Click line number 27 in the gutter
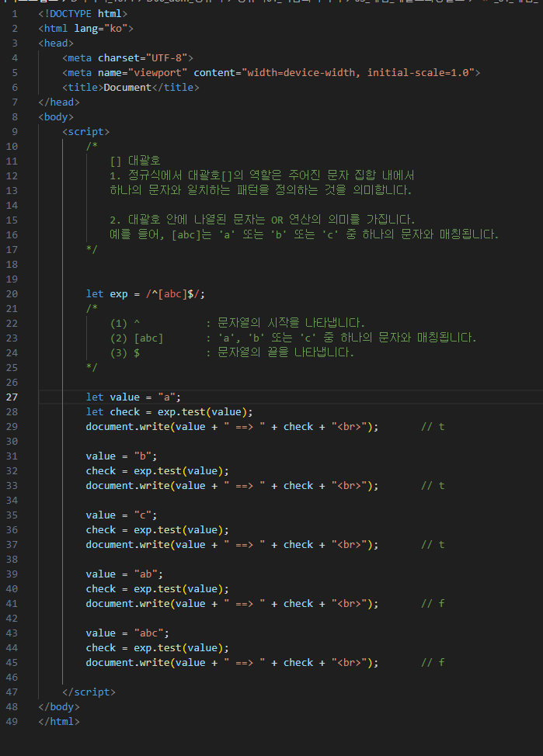Image resolution: width=543 pixels, height=756 pixels. (x=12, y=397)
